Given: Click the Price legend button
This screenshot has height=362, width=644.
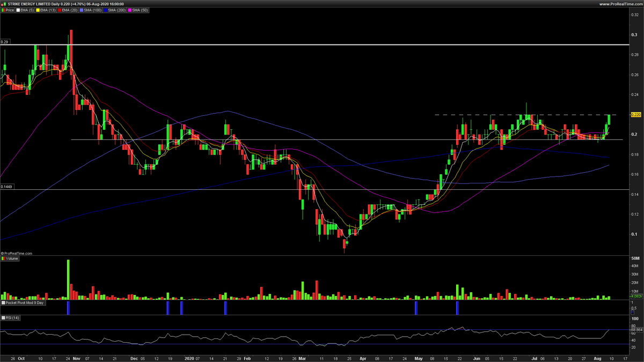Looking at the screenshot, I should [x=8, y=10].
